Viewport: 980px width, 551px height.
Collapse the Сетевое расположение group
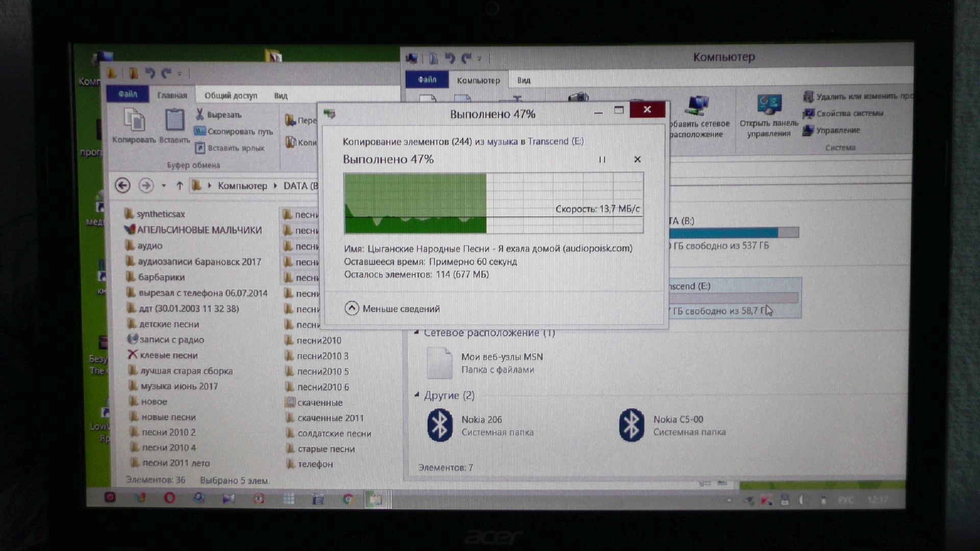coord(417,333)
